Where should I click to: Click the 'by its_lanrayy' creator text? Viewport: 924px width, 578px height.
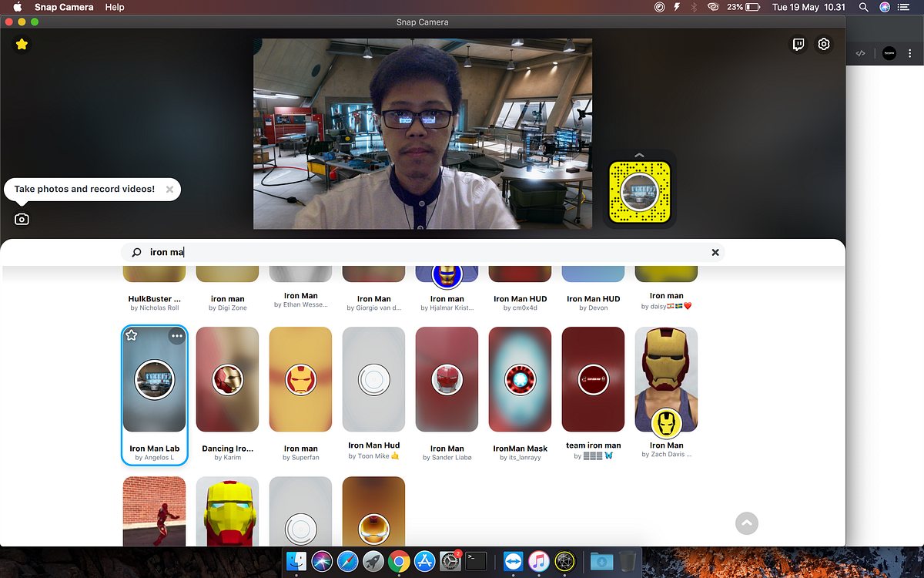point(521,458)
